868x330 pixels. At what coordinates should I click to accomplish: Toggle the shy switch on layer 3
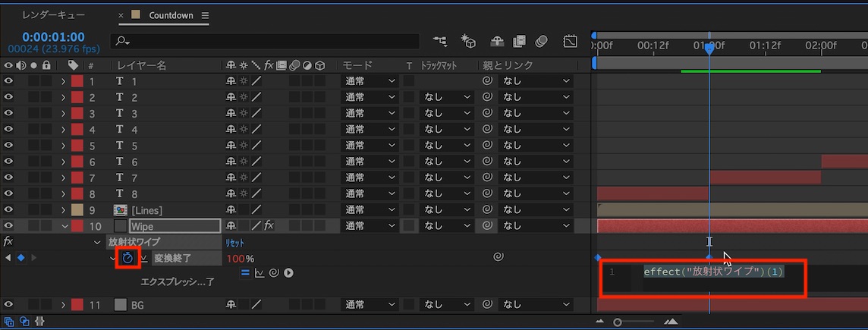231,114
